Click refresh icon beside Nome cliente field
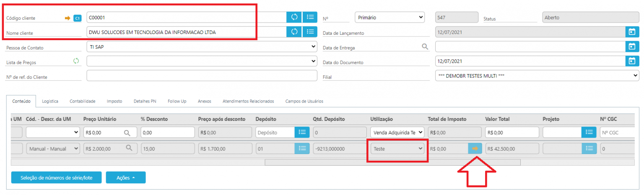This screenshot has height=195, width=644. click(294, 32)
